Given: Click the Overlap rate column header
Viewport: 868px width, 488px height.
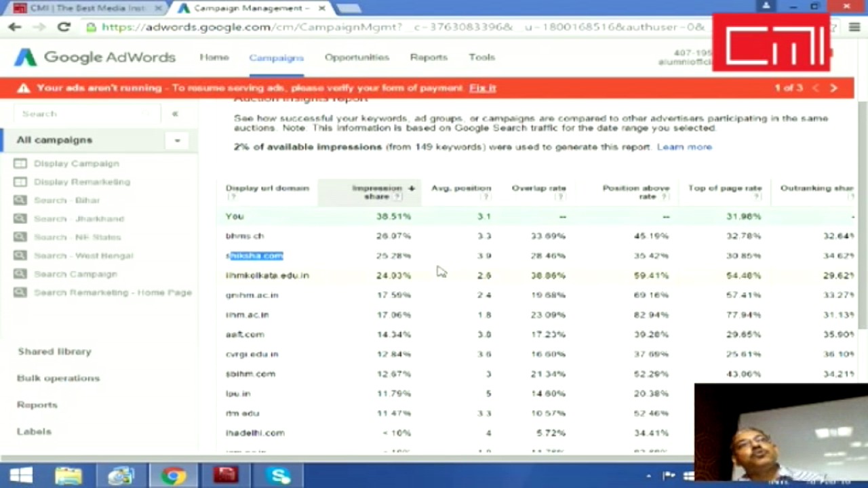Looking at the screenshot, I should coord(538,188).
